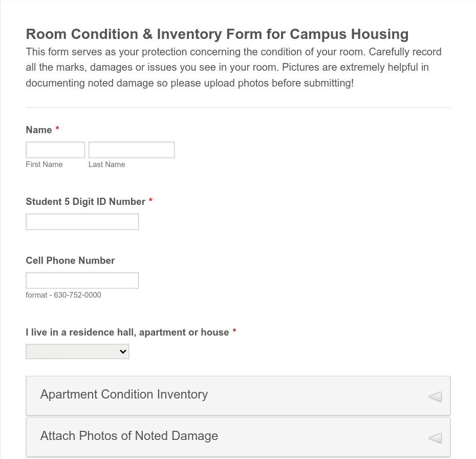Click the collapse triangle in the lower section bar
The width and height of the screenshot is (476, 459).
tap(435, 438)
